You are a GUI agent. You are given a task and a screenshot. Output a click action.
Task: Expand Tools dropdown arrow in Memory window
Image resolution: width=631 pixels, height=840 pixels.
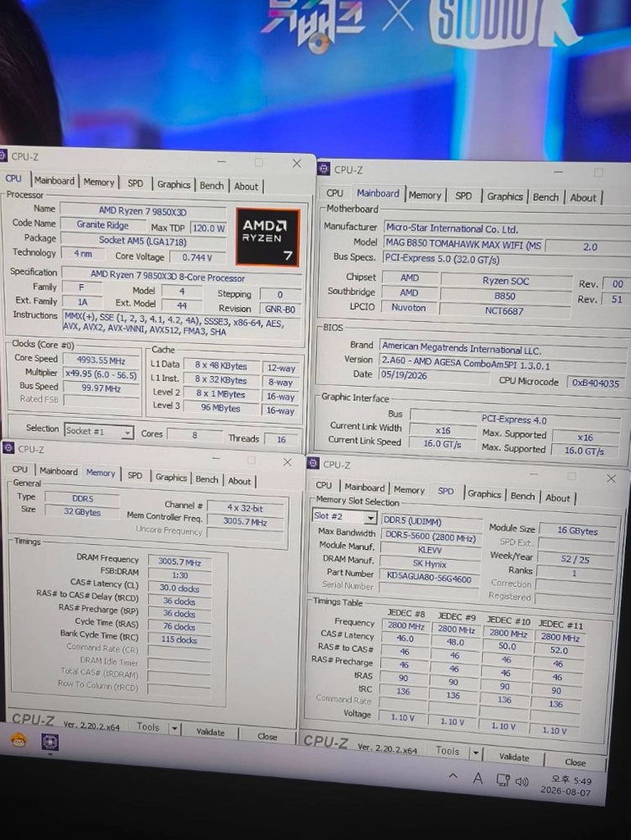tap(174, 728)
